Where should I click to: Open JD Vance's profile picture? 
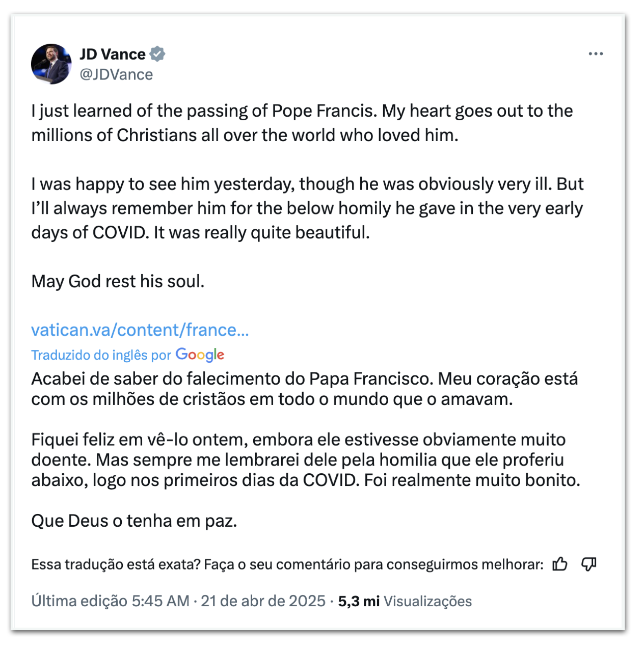51,64
